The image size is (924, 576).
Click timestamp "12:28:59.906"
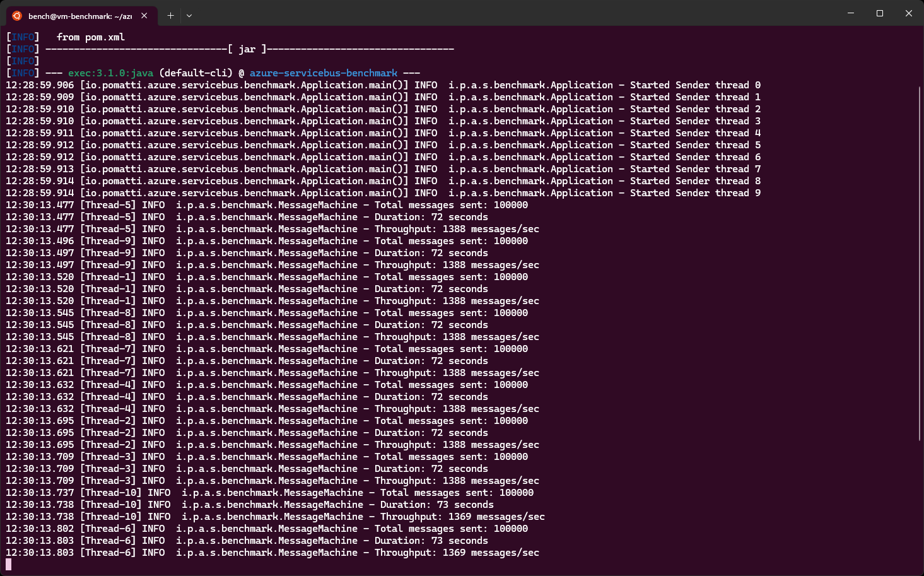(x=40, y=85)
